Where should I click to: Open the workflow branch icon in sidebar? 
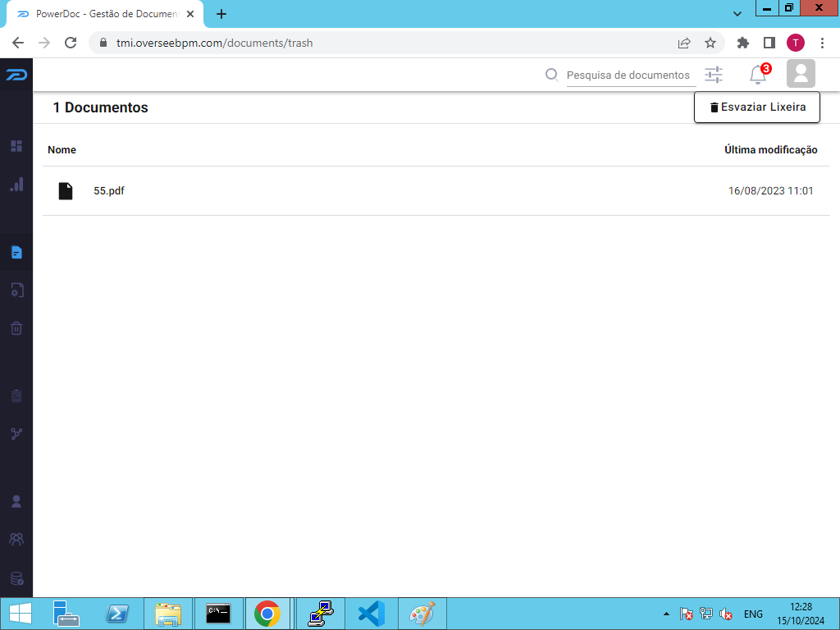pyautogui.click(x=16, y=433)
